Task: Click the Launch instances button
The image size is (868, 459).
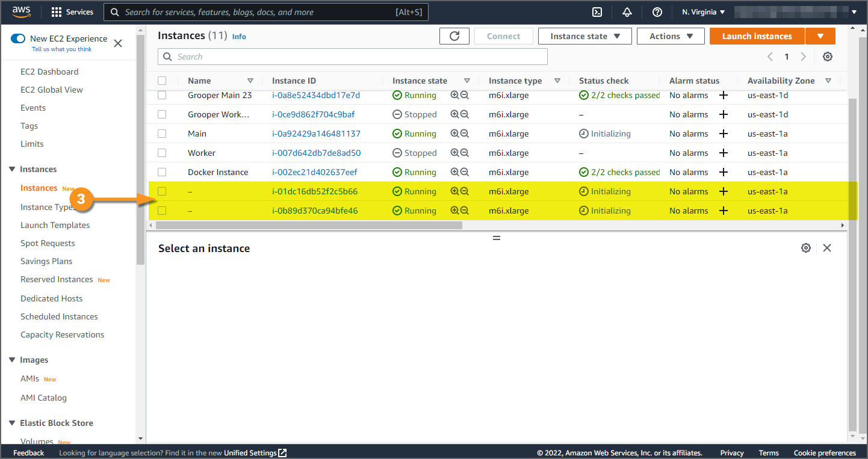Action: [757, 36]
